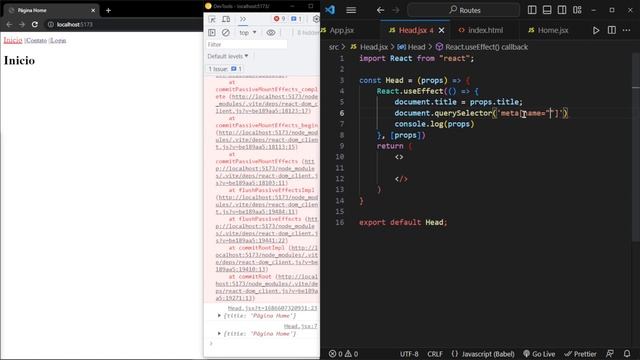
Task: Start the Go Live server
Action: tap(539, 354)
